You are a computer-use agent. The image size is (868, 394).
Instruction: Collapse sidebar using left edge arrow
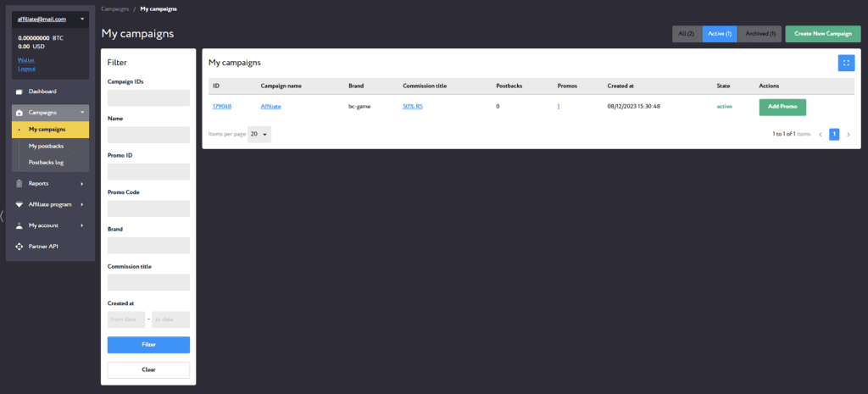tap(3, 214)
